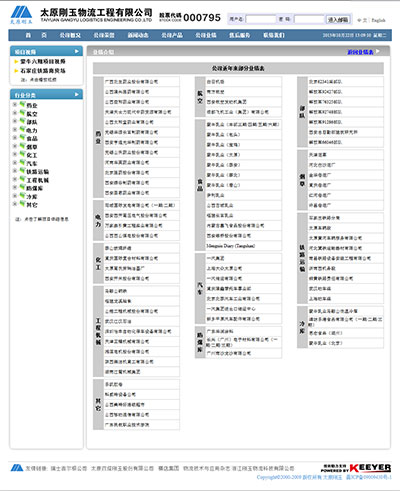Click the KEEYER powered-by logo
Image resolution: width=400 pixels, height=491 pixels.
coord(356,468)
